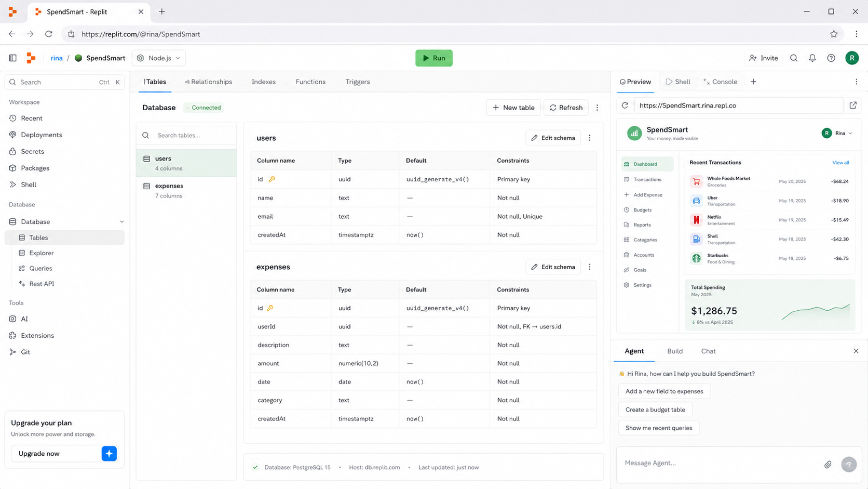868x489 pixels.
Task: Add a new pane tab
Action: pos(753,82)
